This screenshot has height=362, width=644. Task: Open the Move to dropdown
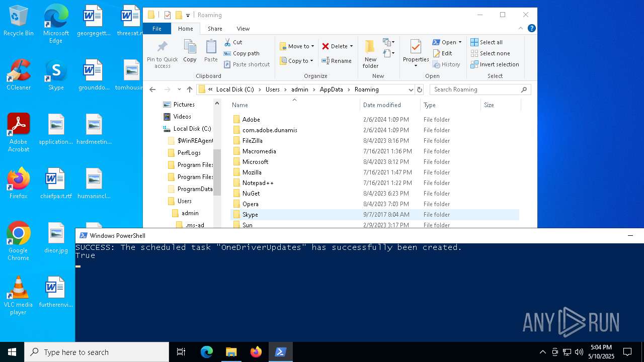[297, 46]
